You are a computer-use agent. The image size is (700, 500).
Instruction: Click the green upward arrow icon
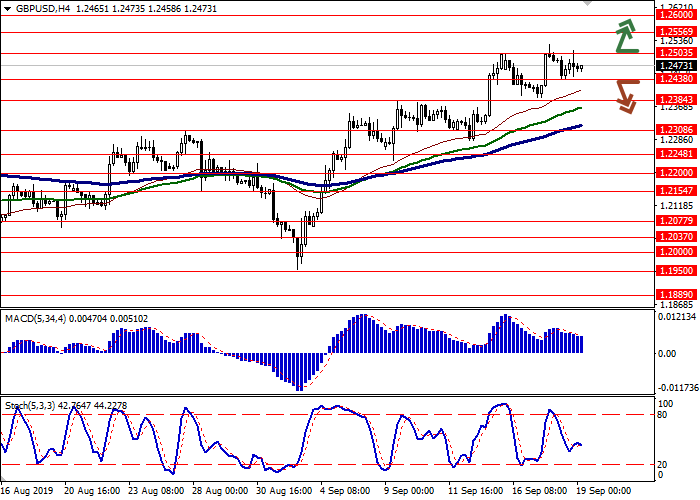[x=626, y=36]
